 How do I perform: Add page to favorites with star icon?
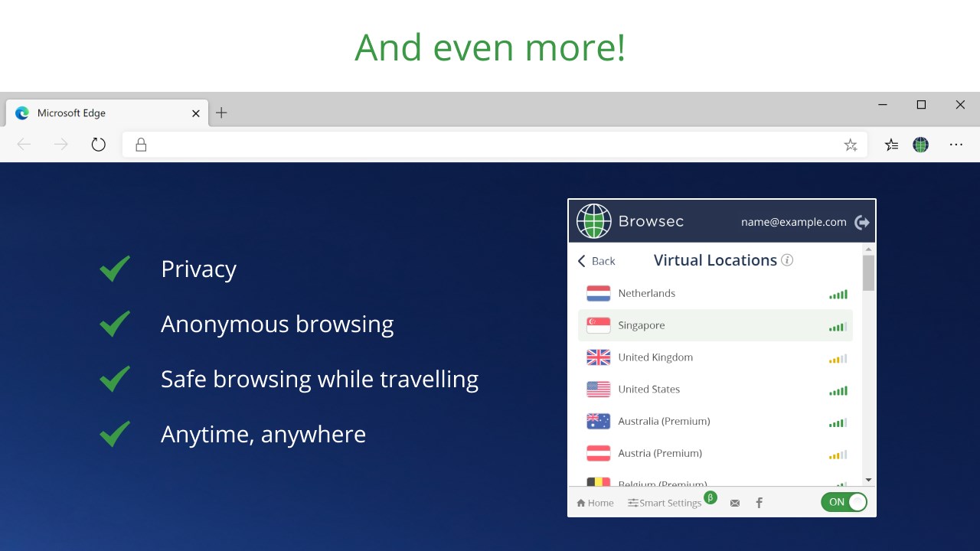coord(850,145)
